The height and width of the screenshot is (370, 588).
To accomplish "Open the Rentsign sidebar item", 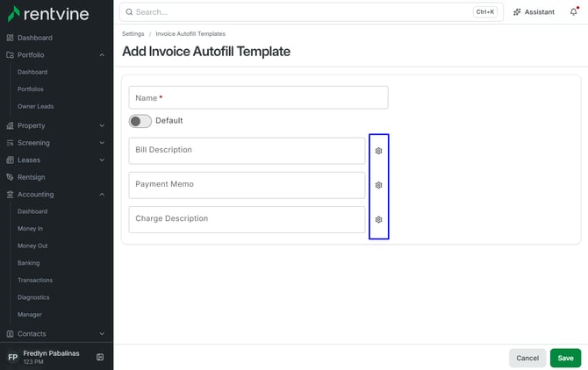I will pos(31,177).
